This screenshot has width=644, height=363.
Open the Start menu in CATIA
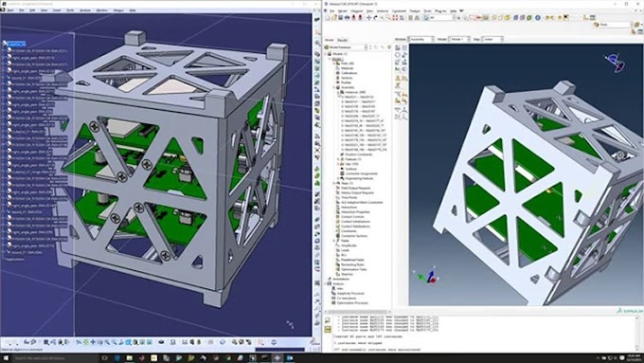click(x=10, y=9)
